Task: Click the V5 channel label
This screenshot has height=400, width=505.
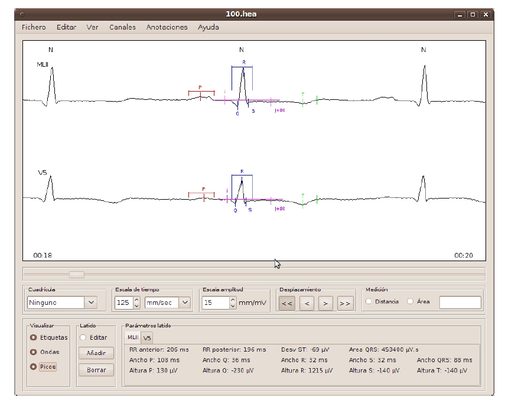Action: click(42, 173)
